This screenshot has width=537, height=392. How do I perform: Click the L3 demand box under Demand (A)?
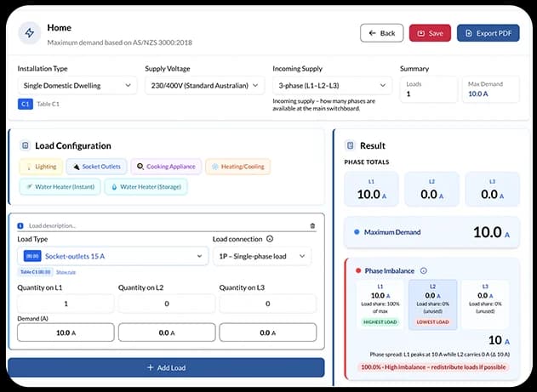(x=268, y=332)
